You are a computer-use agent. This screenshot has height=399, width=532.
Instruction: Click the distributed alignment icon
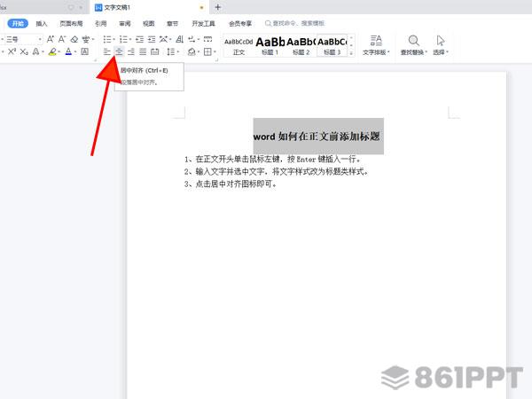(x=154, y=51)
